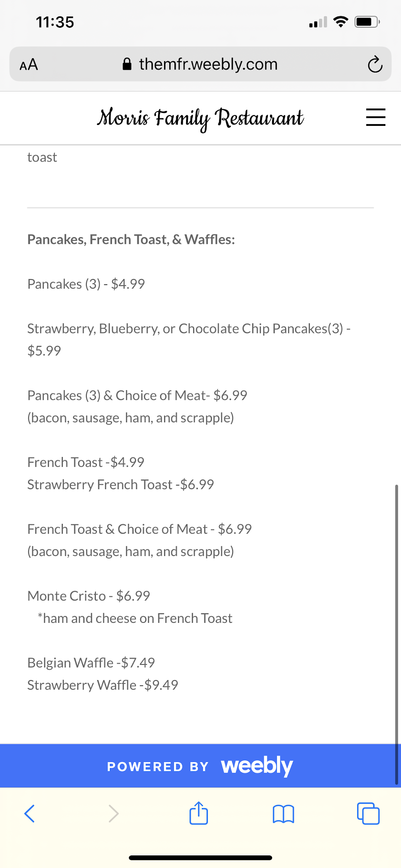This screenshot has height=868, width=401.
Task: Tap the Wi-Fi status icon
Action: 341,22
